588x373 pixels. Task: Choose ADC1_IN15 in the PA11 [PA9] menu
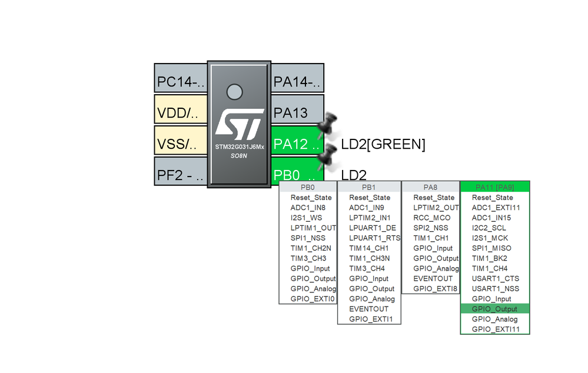click(x=495, y=218)
